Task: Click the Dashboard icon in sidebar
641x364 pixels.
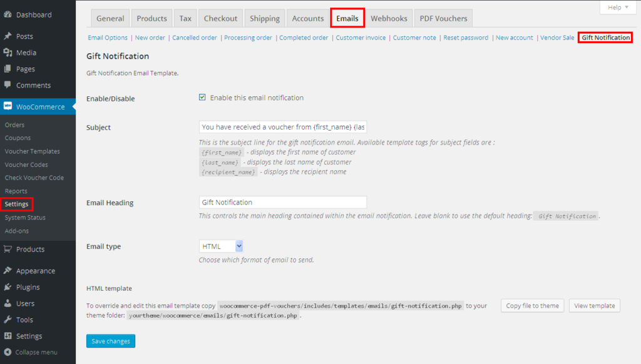Action: (8, 14)
